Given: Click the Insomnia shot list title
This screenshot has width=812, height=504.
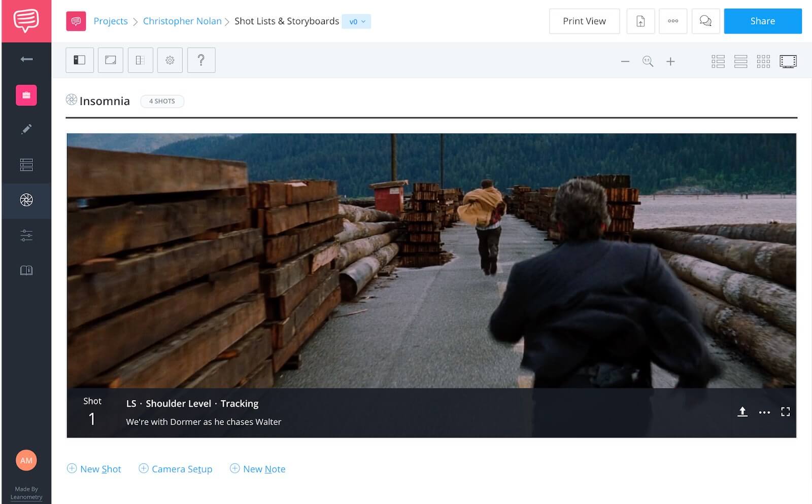Looking at the screenshot, I should [105, 101].
